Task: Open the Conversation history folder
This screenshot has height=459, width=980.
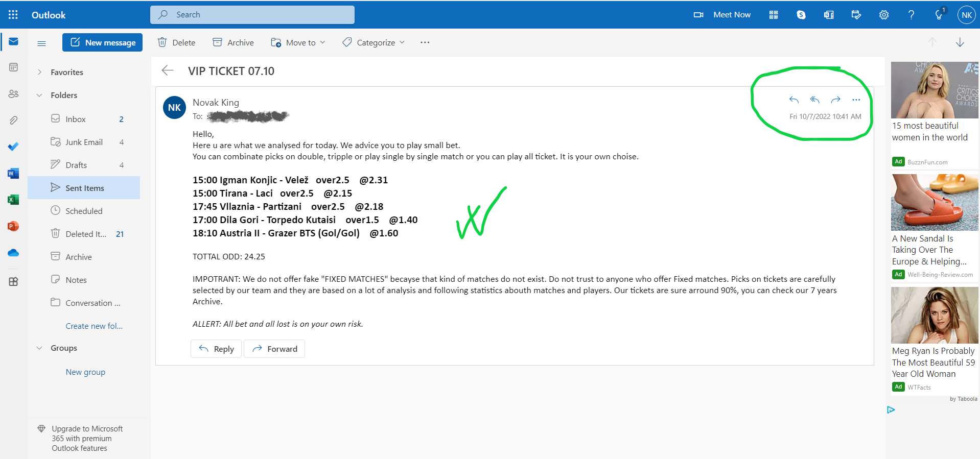Action: (x=84, y=303)
